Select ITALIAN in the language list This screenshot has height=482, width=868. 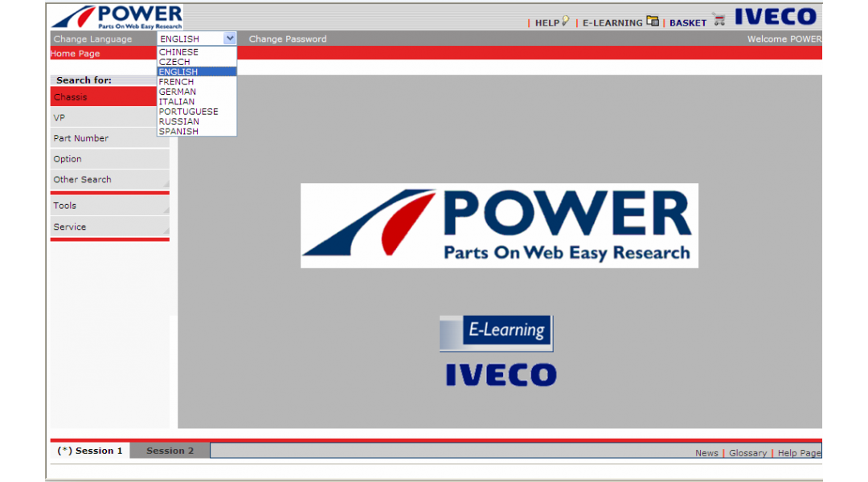pos(197,102)
